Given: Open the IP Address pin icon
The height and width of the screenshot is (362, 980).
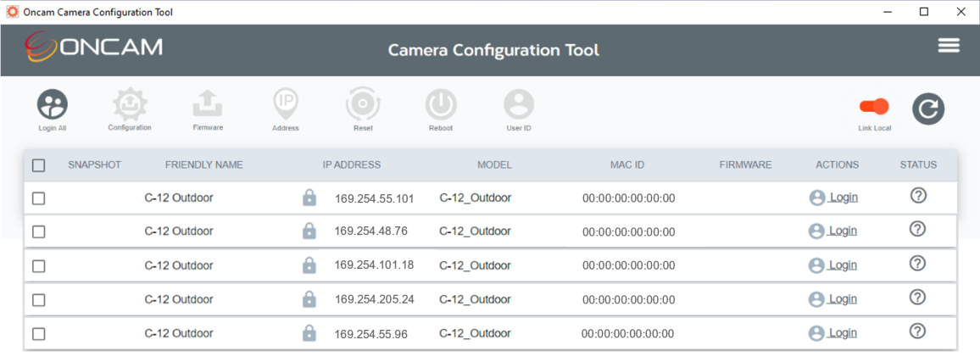Looking at the screenshot, I should pyautogui.click(x=286, y=104).
